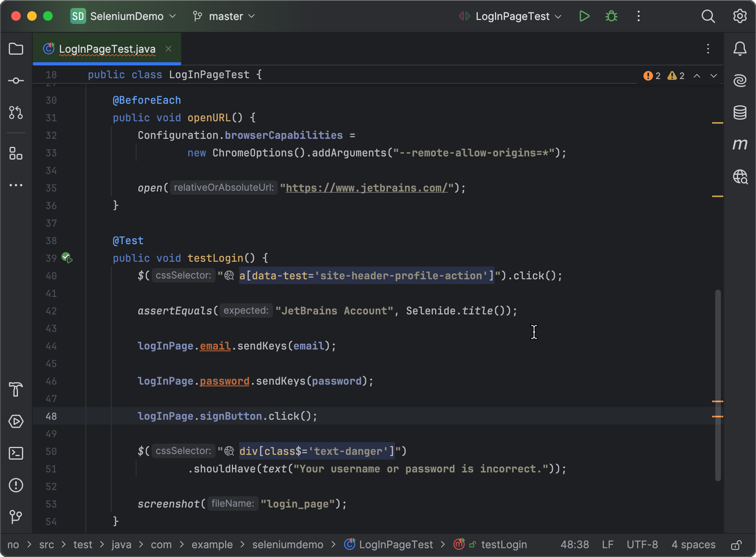Open the Pull Requests tool window
This screenshot has height=557, width=756.
[x=16, y=113]
